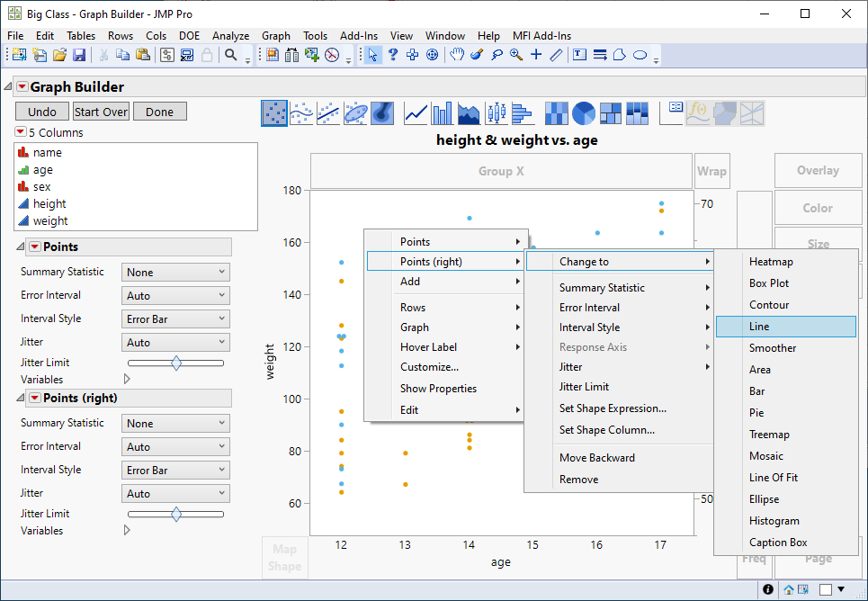Click the Start Over button
Viewport: 868px width, 601px height.
(101, 112)
